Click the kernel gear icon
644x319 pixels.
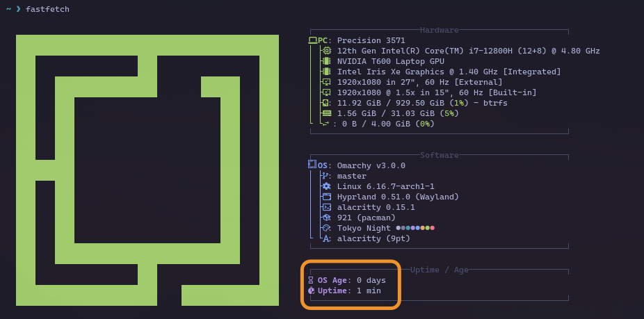(326, 186)
